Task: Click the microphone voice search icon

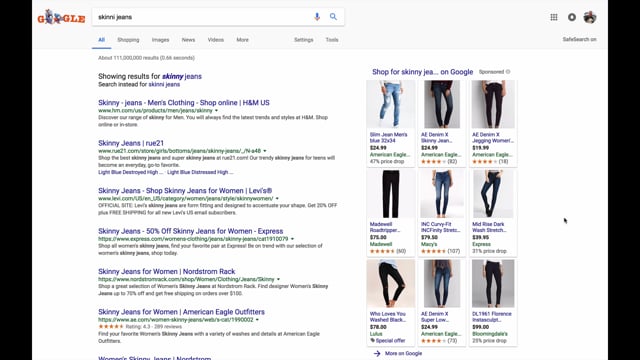Action: tap(317, 17)
